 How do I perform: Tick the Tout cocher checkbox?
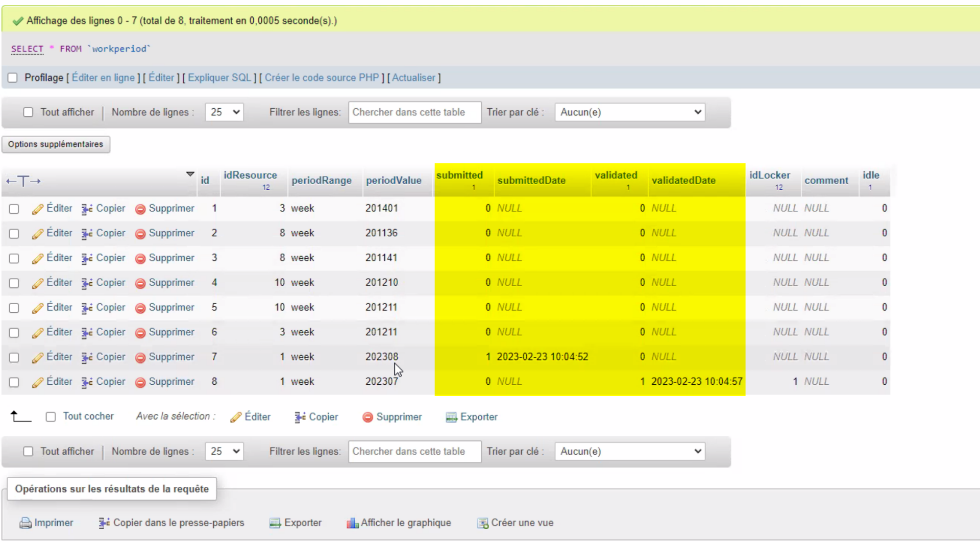51,417
